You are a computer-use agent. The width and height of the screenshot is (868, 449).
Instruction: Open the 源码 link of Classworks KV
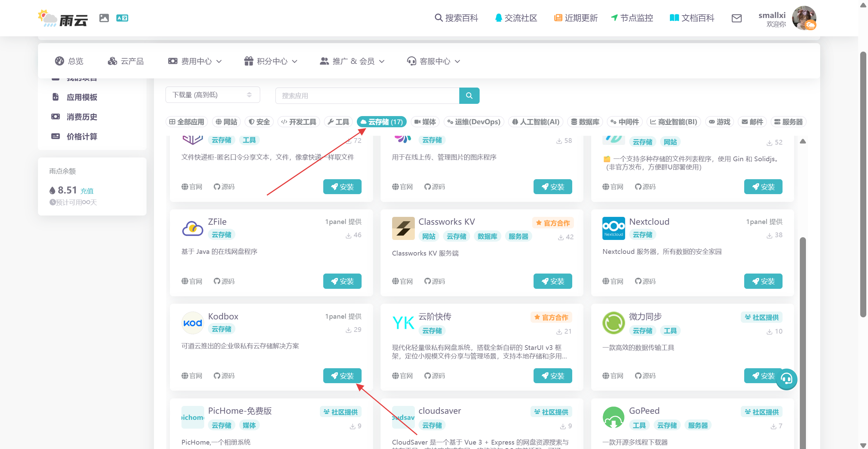pyautogui.click(x=435, y=281)
